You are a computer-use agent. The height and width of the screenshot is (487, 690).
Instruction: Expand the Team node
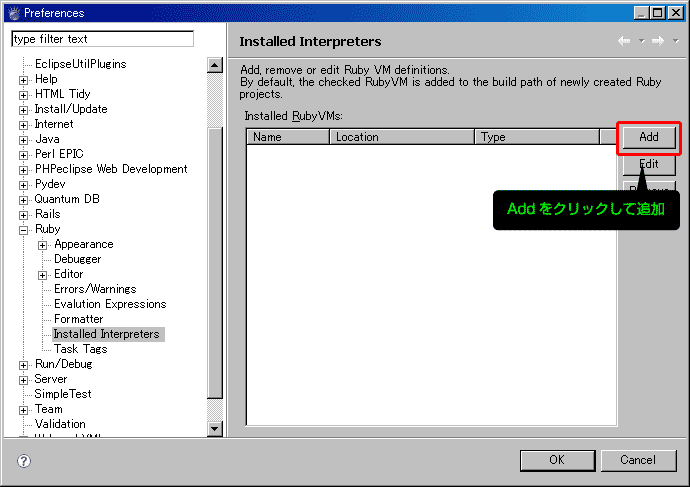pyautogui.click(x=24, y=410)
